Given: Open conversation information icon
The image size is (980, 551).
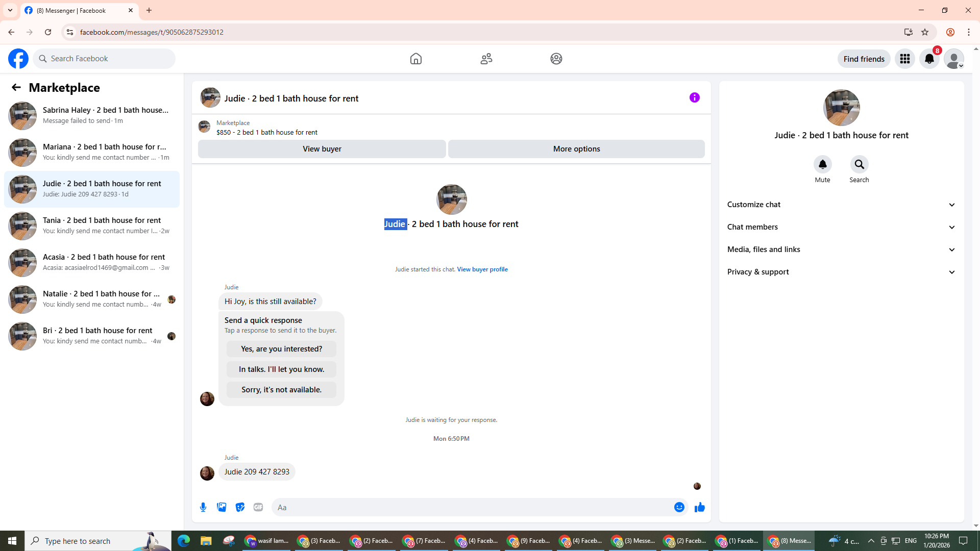Looking at the screenshot, I should 695,97.
